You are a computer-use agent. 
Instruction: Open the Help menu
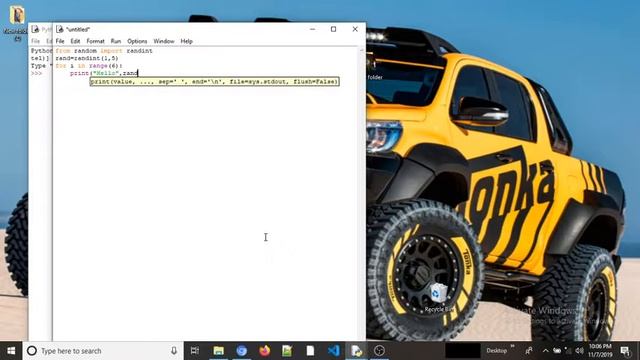click(x=187, y=41)
